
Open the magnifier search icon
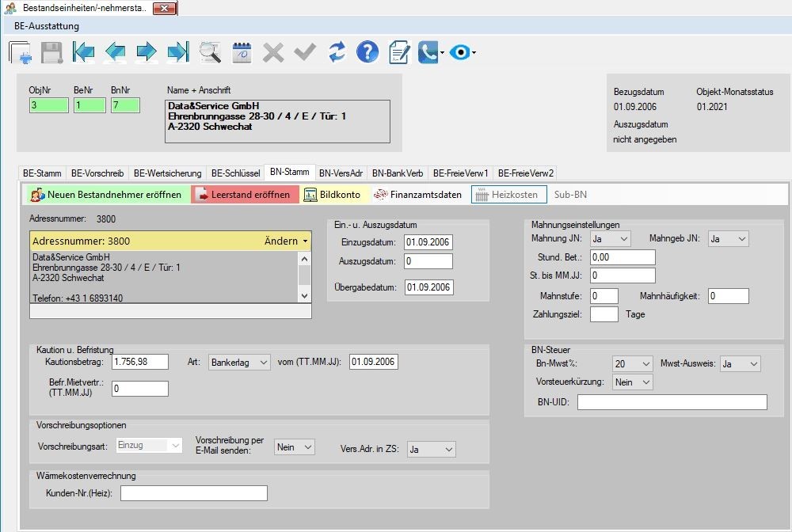point(210,53)
